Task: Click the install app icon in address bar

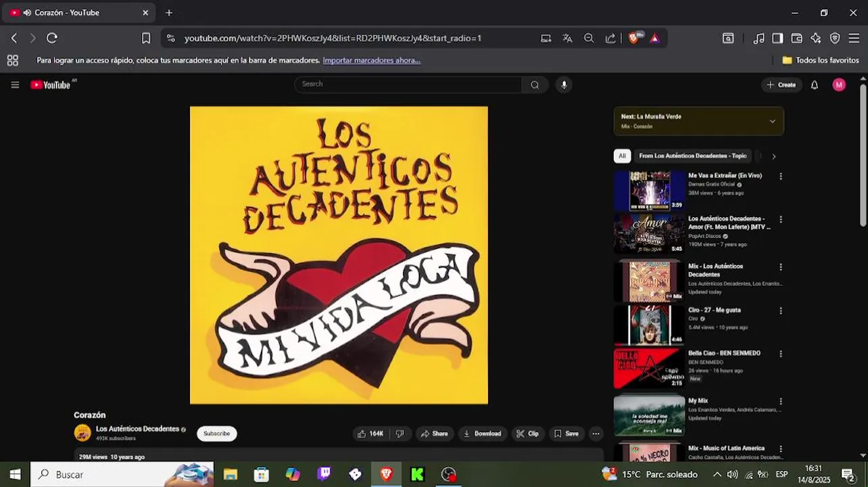Action: [546, 39]
